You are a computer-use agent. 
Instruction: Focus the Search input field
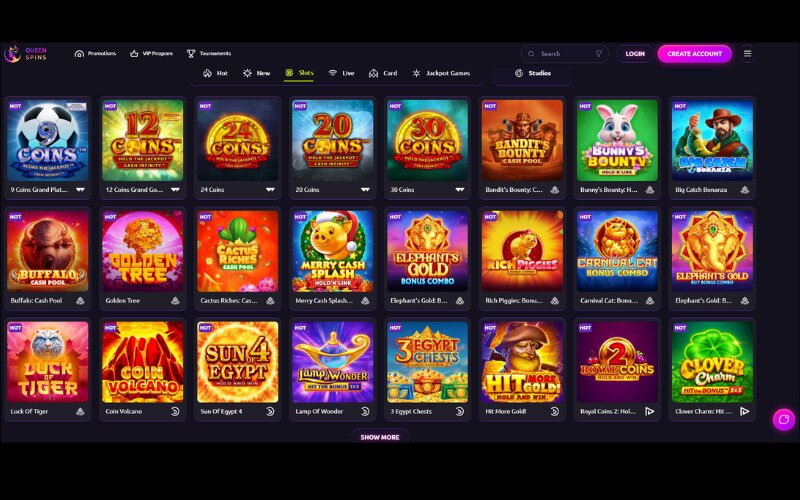(x=564, y=54)
